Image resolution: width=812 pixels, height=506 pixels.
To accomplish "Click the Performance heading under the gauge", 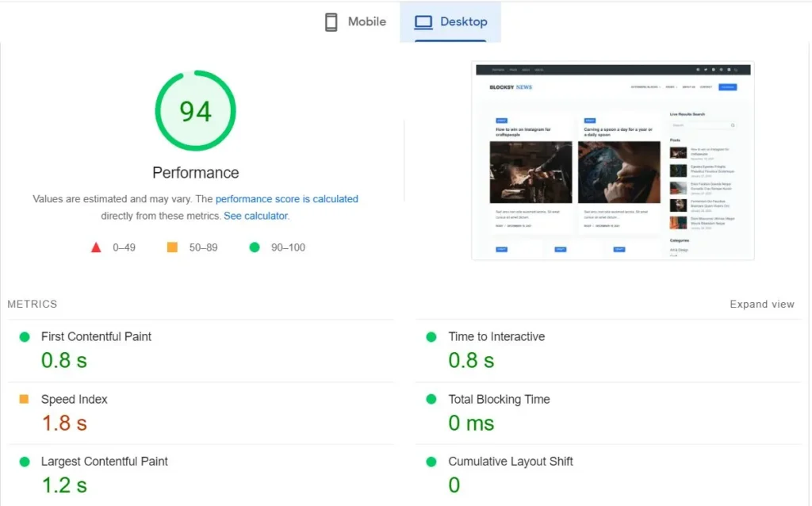I will coord(196,173).
